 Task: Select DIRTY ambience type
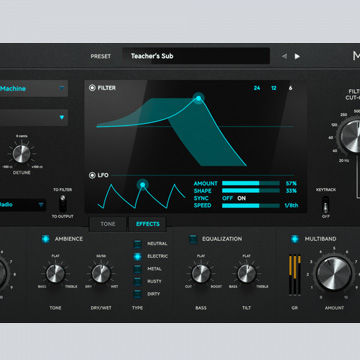point(137,294)
